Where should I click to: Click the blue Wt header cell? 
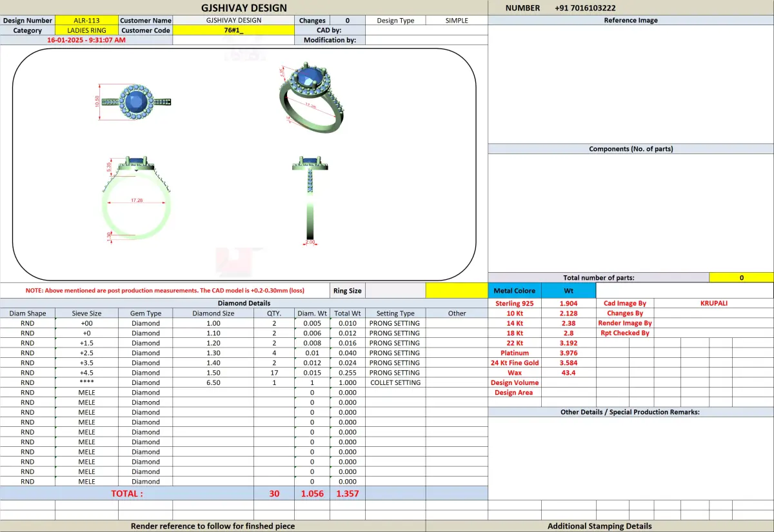(568, 291)
